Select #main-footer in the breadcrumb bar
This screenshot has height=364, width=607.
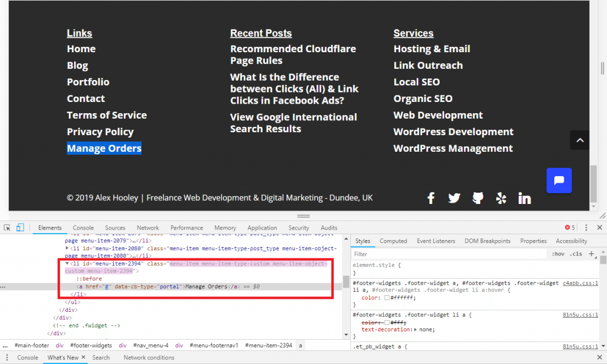(x=32, y=345)
